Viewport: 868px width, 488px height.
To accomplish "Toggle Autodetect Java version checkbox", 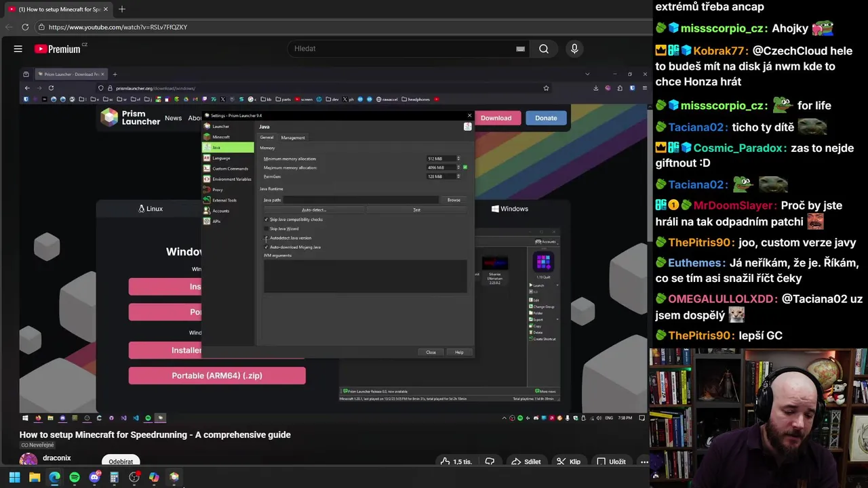I will pyautogui.click(x=266, y=238).
